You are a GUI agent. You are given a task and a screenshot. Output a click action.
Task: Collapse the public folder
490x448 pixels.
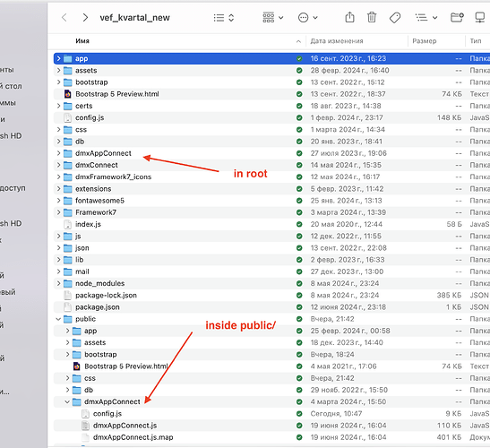[x=58, y=319]
